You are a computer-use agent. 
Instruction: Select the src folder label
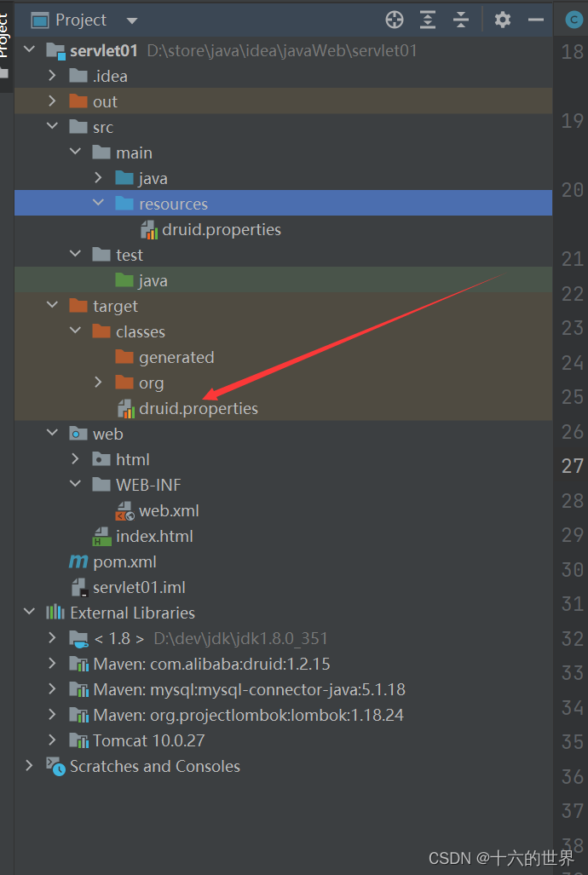coord(103,127)
